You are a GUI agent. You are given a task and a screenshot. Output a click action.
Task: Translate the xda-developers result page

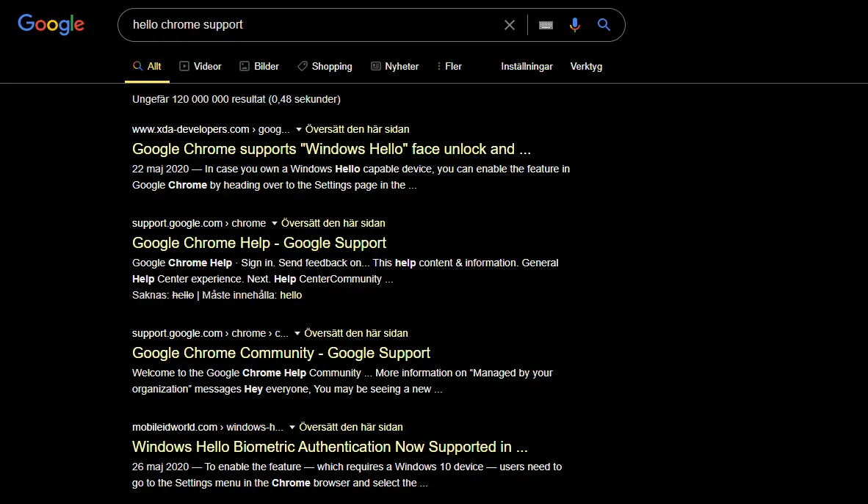[x=357, y=129]
